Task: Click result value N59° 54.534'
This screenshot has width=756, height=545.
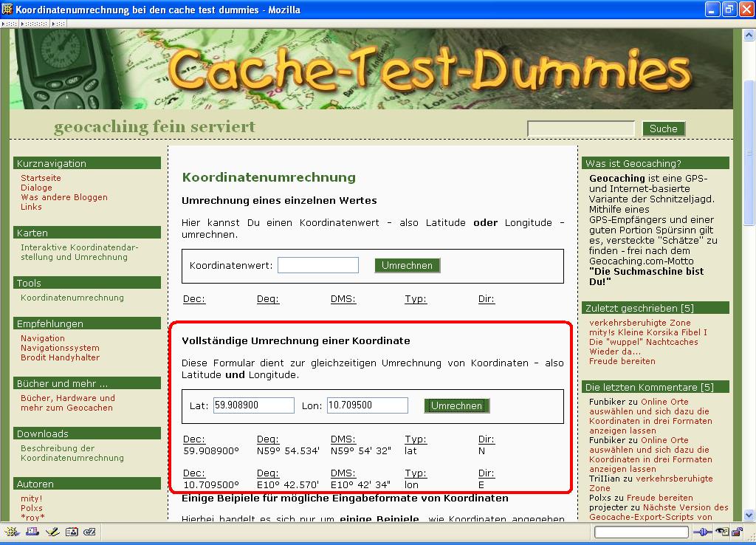Action: (288, 451)
